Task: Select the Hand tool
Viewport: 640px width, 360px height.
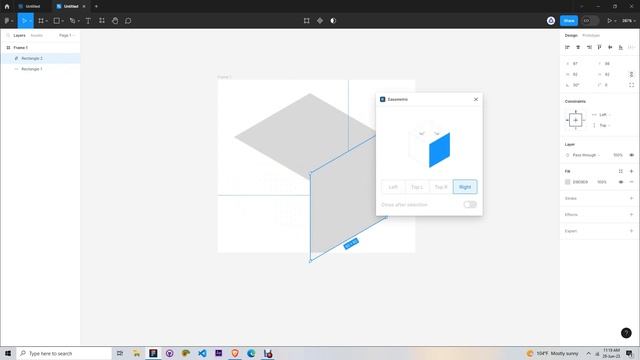Action: coord(115,21)
